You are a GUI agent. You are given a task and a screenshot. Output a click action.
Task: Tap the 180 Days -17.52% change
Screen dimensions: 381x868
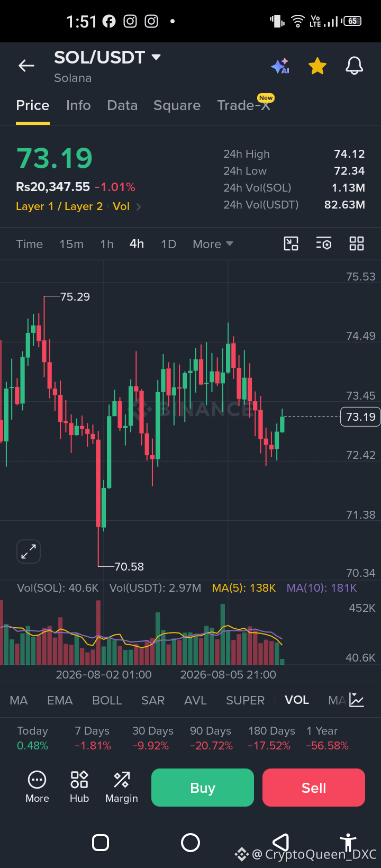click(x=271, y=738)
